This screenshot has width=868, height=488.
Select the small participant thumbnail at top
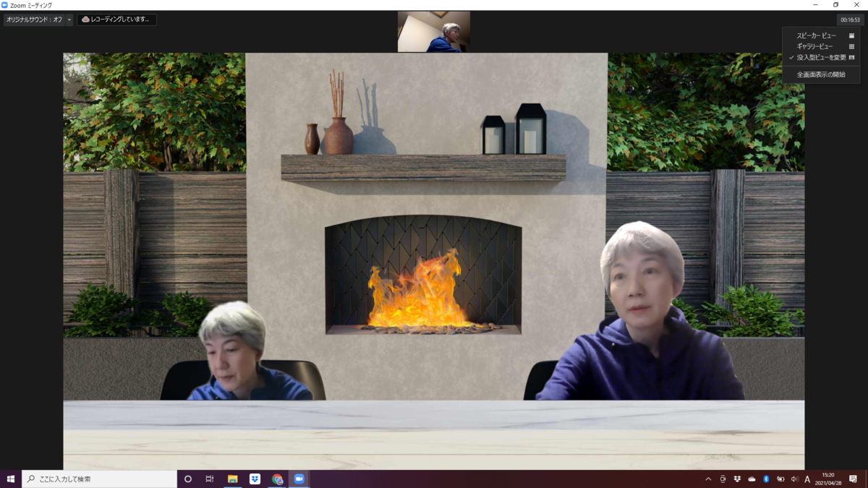tap(434, 32)
